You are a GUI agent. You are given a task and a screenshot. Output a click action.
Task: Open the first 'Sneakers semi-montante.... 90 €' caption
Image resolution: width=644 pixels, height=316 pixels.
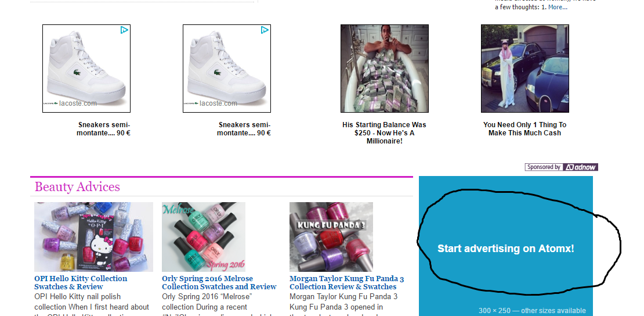[103, 129]
